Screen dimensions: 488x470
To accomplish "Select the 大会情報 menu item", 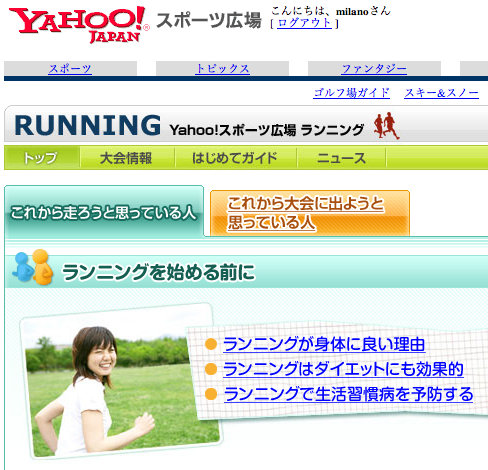I will [126, 158].
